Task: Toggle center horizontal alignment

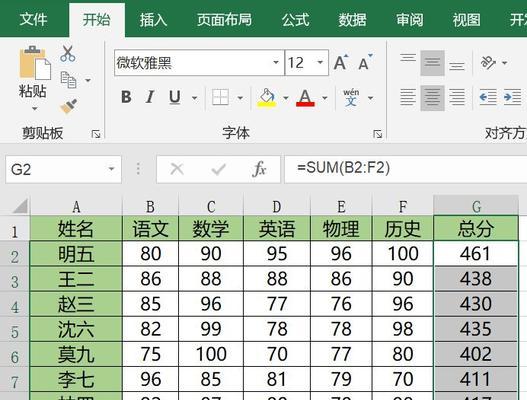Action: point(433,97)
